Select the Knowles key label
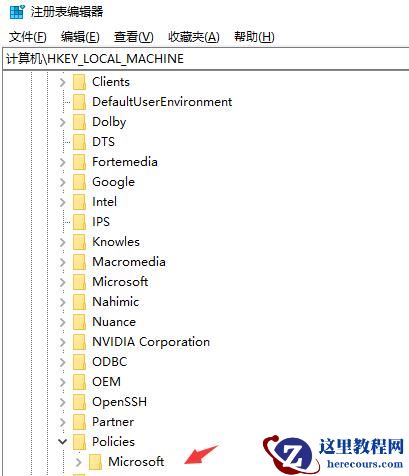This screenshot has width=409, height=476. tap(116, 242)
